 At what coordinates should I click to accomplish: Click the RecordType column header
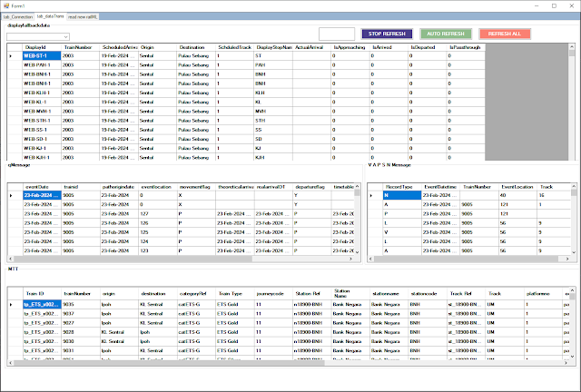(x=402, y=187)
